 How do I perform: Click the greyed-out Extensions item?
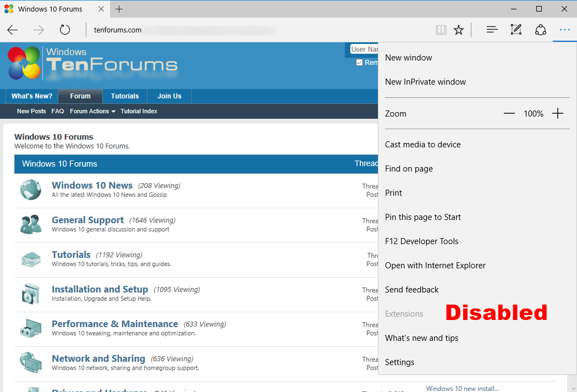(x=404, y=314)
